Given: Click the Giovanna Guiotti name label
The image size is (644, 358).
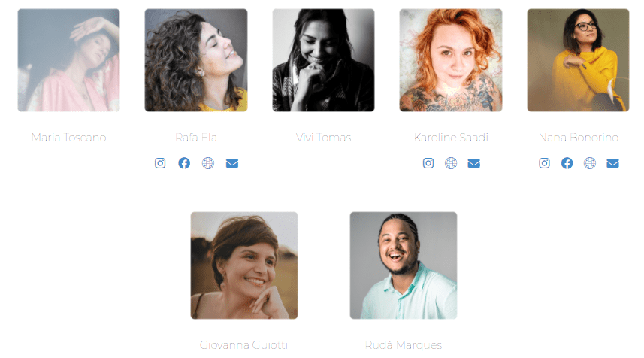Looking at the screenshot, I should pyautogui.click(x=244, y=345).
